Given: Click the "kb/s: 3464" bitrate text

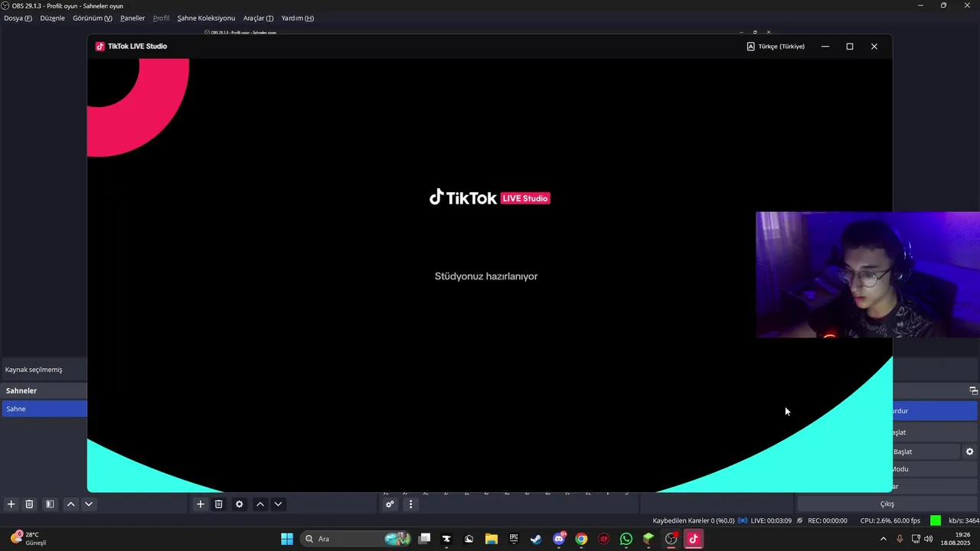Looking at the screenshot, I should (x=964, y=521).
